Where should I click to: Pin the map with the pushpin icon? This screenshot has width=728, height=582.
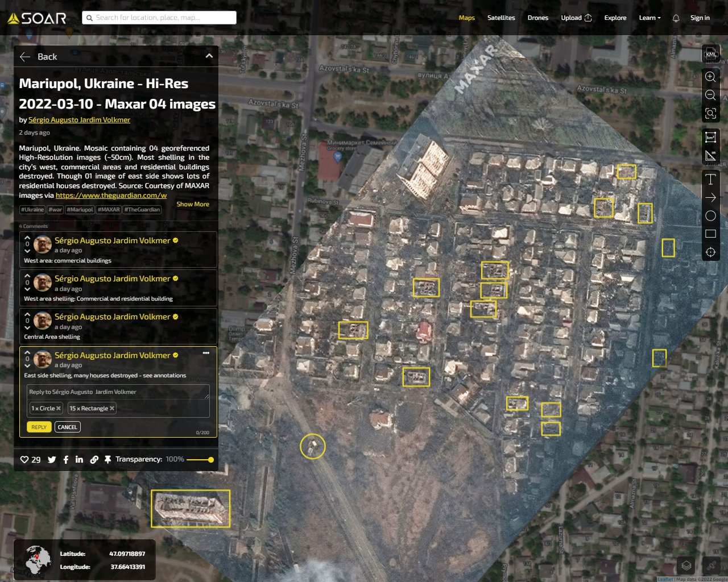tap(107, 459)
